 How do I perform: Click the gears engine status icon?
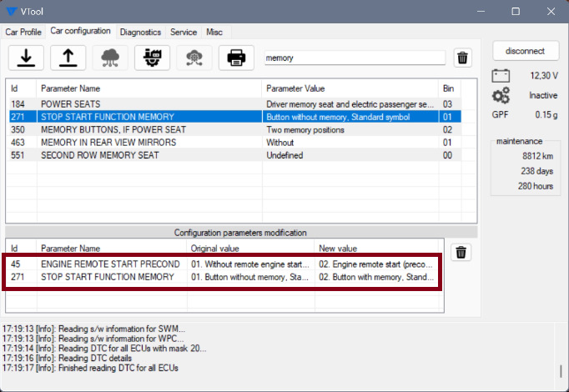(501, 95)
